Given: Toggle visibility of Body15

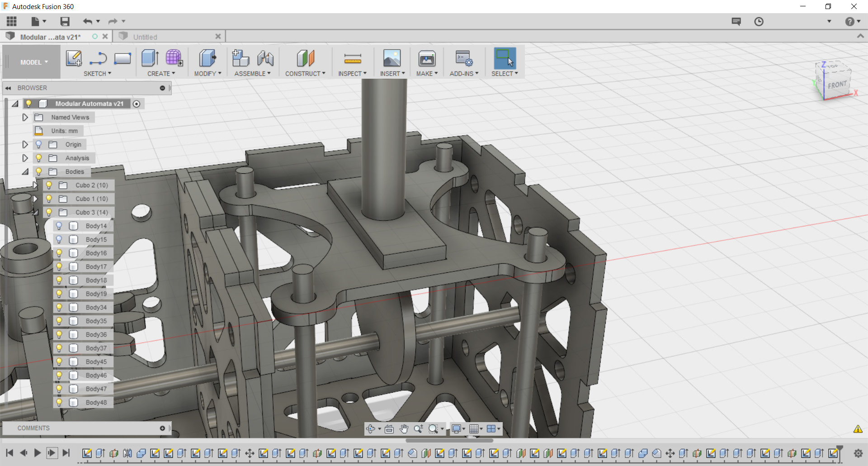Looking at the screenshot, I should [x=59, y=239].
